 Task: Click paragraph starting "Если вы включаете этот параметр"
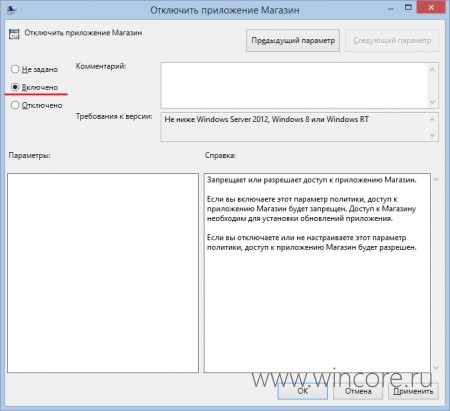pyautogui.click(x=311, y=209)
